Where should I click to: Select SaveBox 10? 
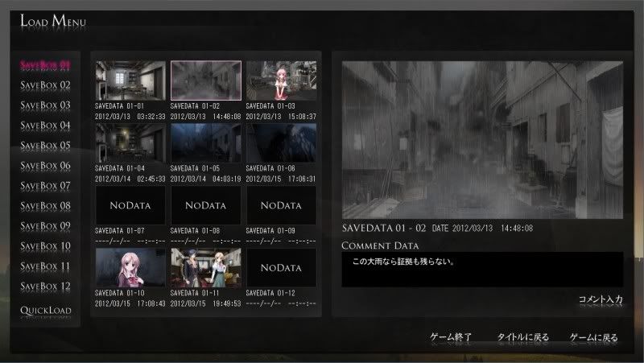click(x=45, y=246)
